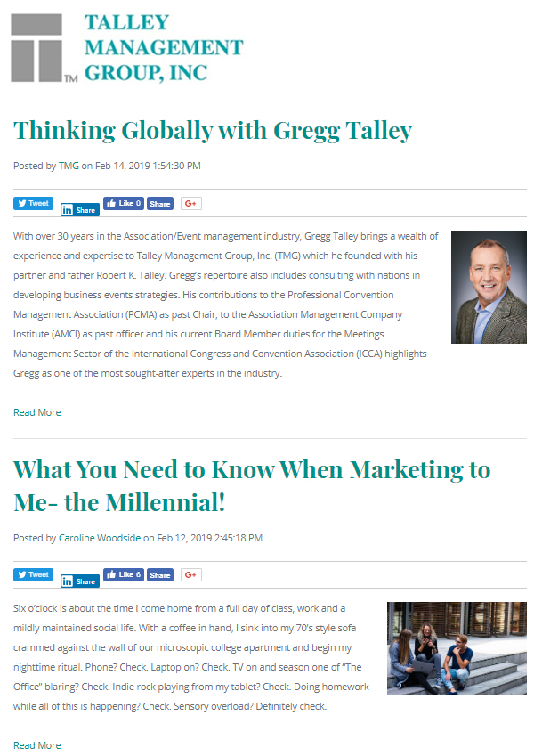
Task: Read more of the Gregg Talley post
Action: click(37, 412)
